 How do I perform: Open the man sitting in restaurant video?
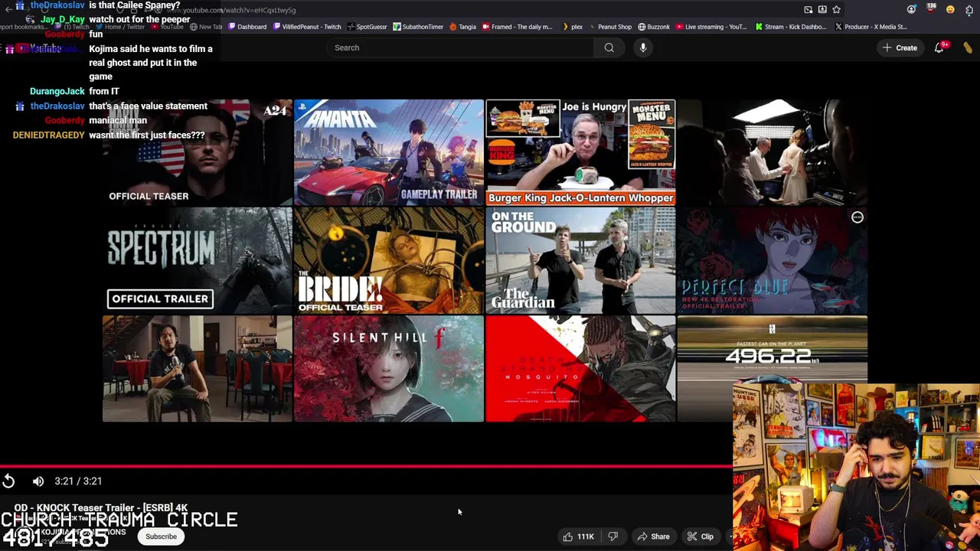[x=198, y=368]
